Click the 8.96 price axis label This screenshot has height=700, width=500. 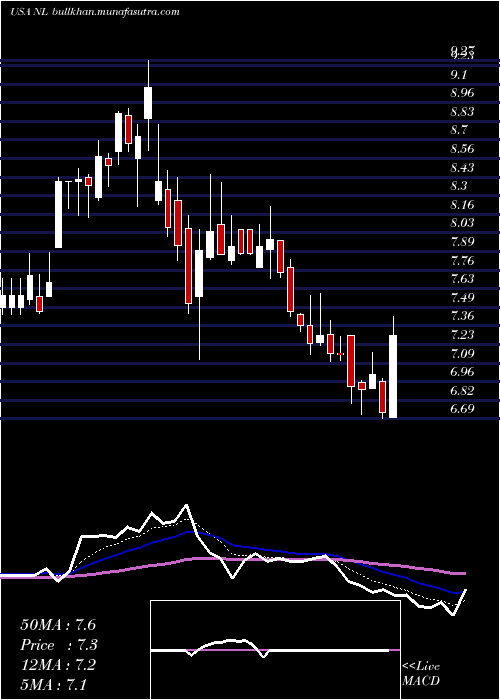pos(462,93)
